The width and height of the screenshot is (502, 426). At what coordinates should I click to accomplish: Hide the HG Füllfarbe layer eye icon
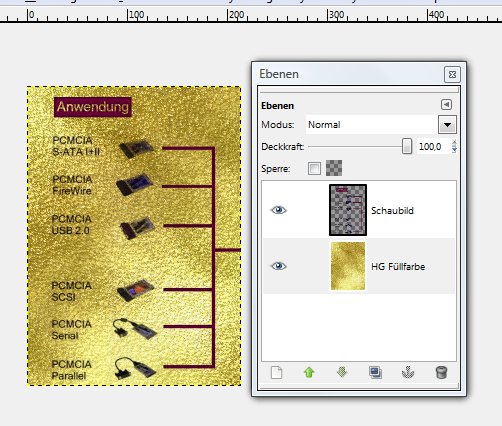click(x=278, y=266)
